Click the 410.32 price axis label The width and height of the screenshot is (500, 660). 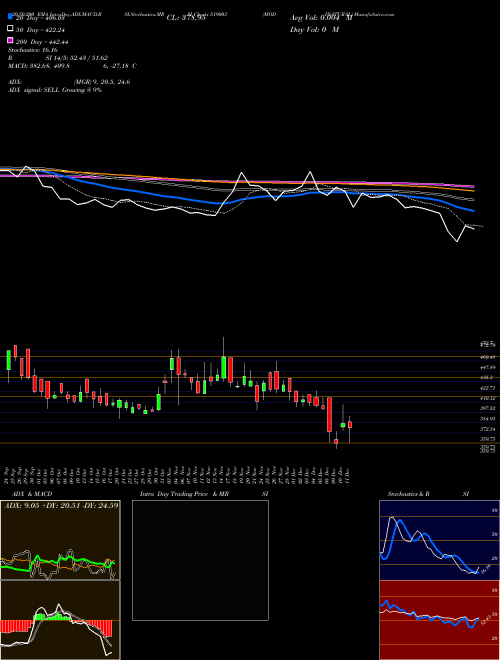coord(490,398)
